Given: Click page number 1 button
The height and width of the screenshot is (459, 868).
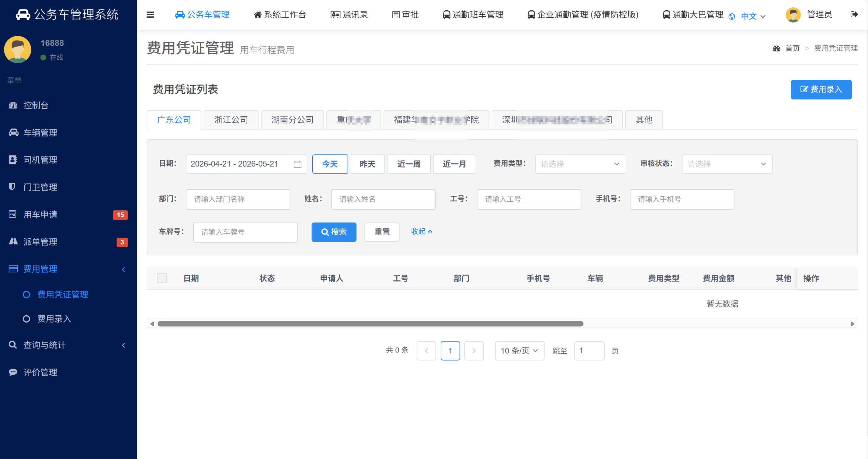Looking at the screenshot, I should pyautogui.click(x=450, y=351).
